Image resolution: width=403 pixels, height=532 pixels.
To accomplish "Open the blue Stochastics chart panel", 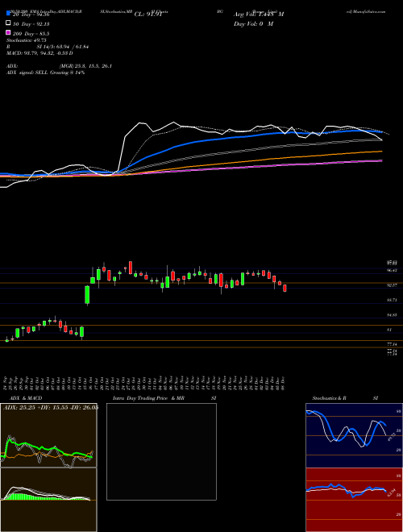I will [354, 435].
